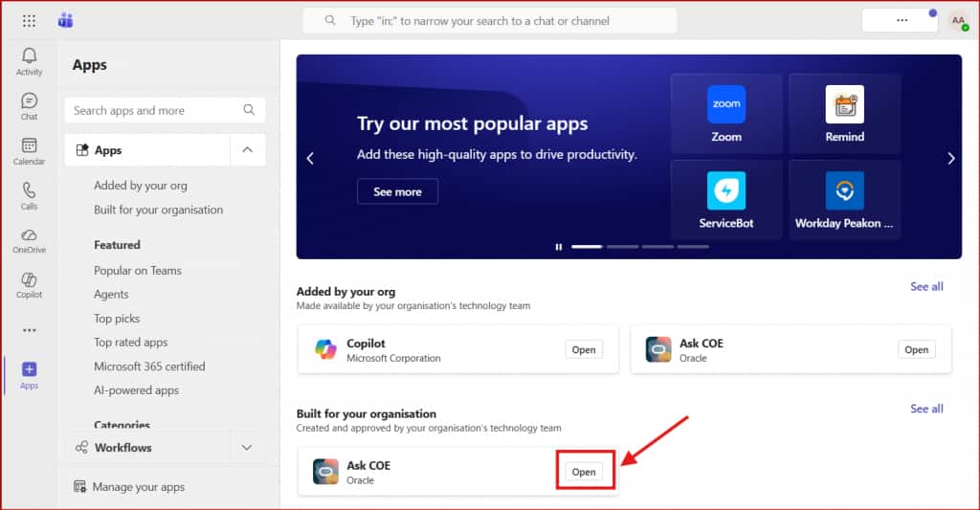
Task: Collapse the Apps section chevron
Action: pos(248,150)
